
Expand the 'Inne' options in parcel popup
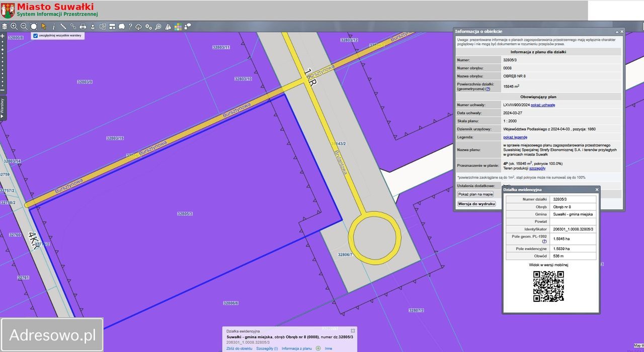[x=328, y=348]
